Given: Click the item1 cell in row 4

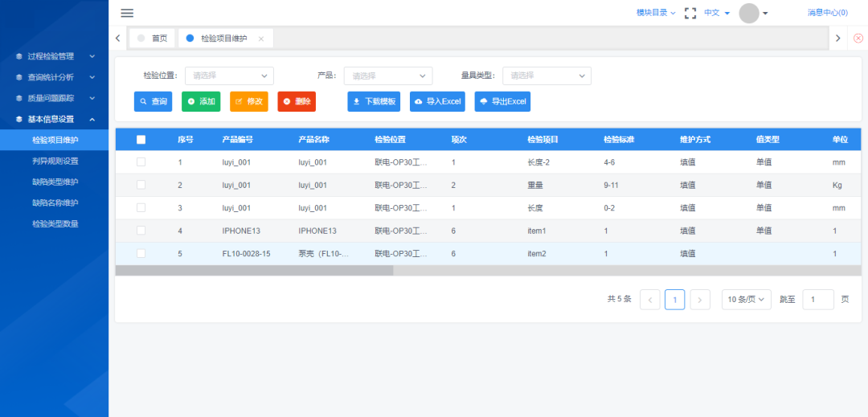Looking at the screenshot, I should click(537, 231).
